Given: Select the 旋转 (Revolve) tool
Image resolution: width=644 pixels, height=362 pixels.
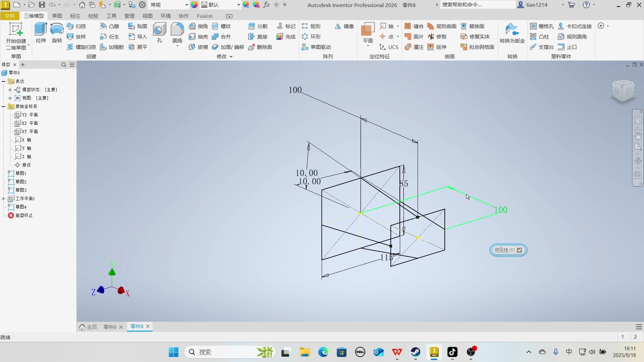Looking at the screenshot, I should pos(57,33).
